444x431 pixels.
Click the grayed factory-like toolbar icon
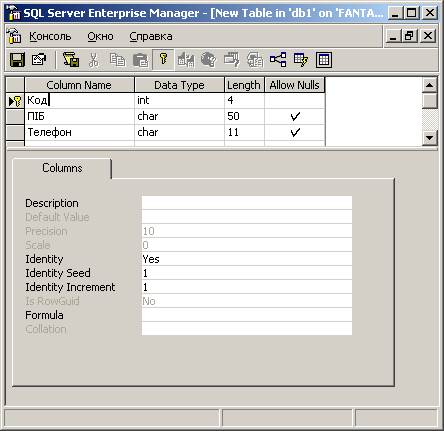(x=186, y=60)
